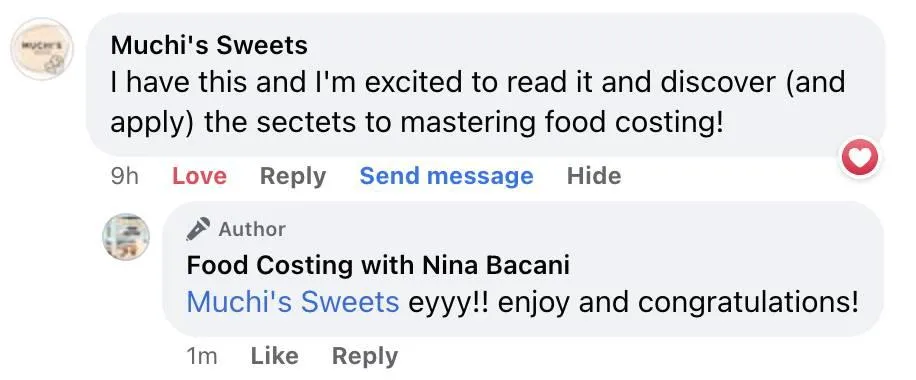This screenshot has width=916, height=380.
Task: Hide the Muchi's Sweets comment
Action: click(594, 176)
